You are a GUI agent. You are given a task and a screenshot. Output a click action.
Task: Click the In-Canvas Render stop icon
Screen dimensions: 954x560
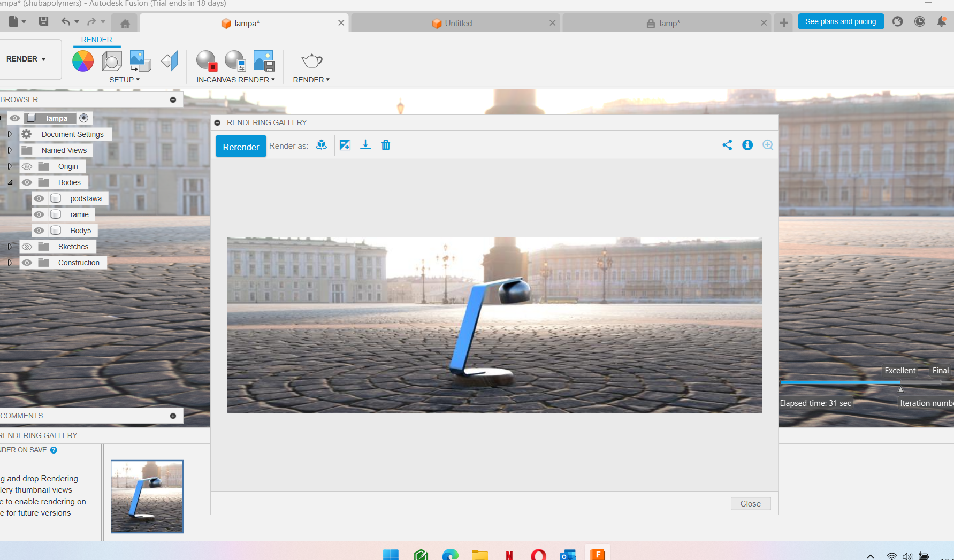coord(207,61)
